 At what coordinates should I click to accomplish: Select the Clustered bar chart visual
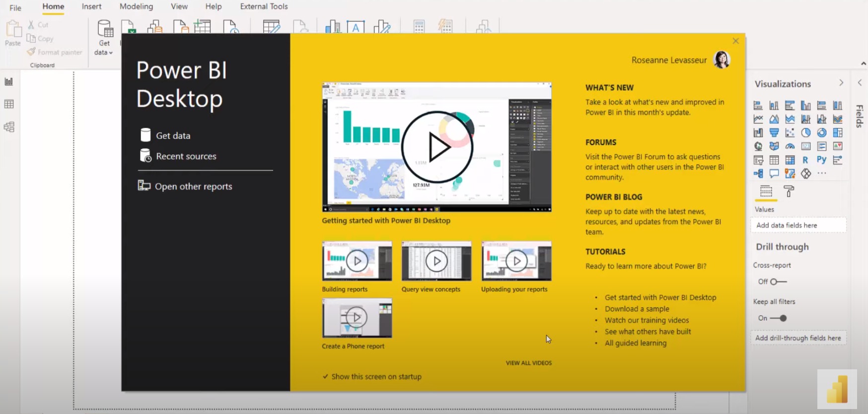[790, 105]
